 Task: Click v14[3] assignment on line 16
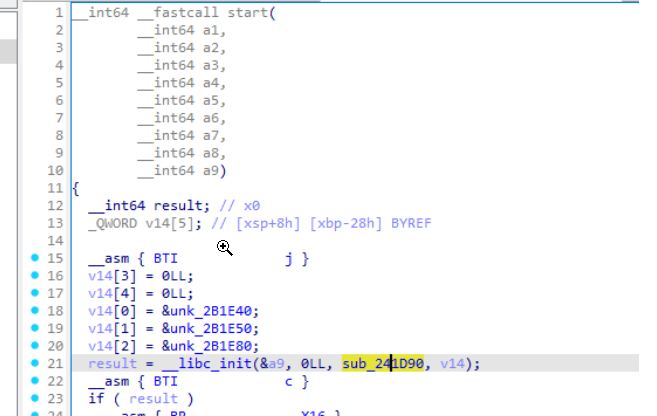[112, 276]
